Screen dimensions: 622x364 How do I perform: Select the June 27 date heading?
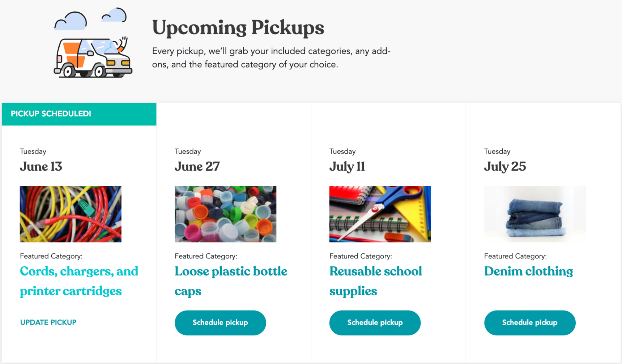[x=197, y=166]
